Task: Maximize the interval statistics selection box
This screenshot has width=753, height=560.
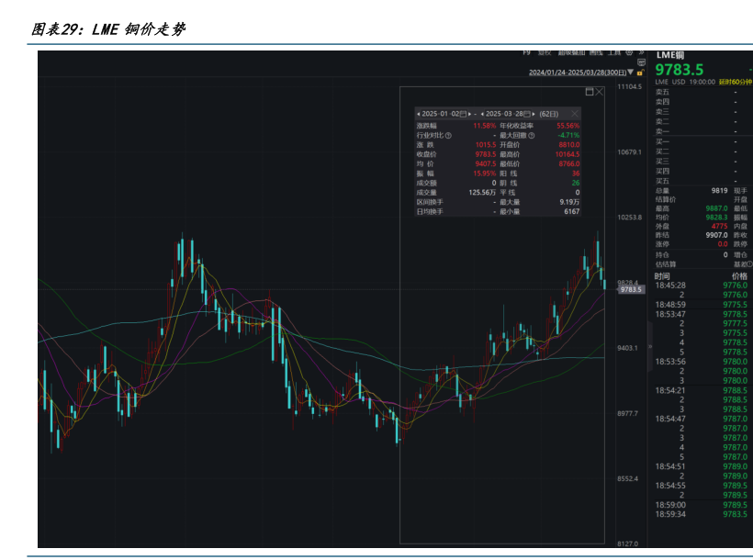Action: pyautogui.click(x=590, y=92)
